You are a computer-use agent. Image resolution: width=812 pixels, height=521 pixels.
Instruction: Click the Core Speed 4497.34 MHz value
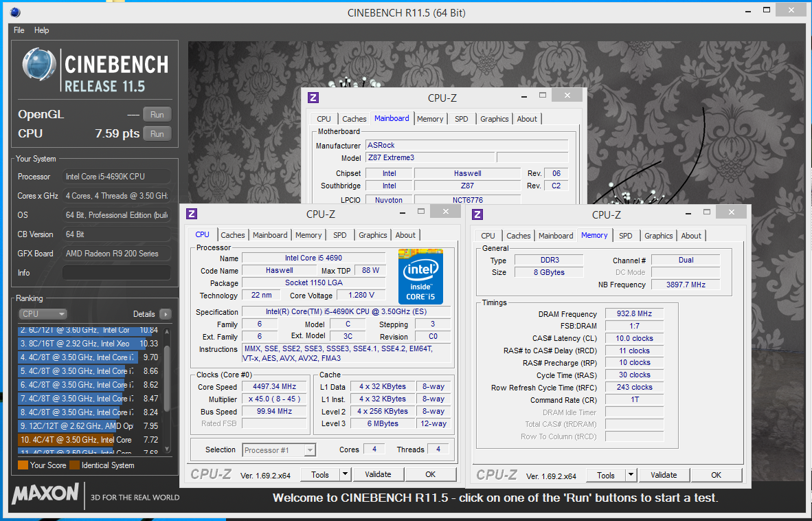275,386
